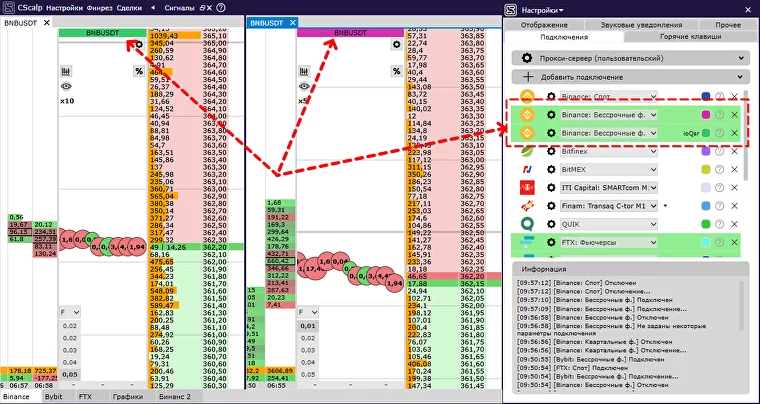Open help icon for QUIK connection
Viewport: 760px width, 404px height.
click(x=720, y=224)
